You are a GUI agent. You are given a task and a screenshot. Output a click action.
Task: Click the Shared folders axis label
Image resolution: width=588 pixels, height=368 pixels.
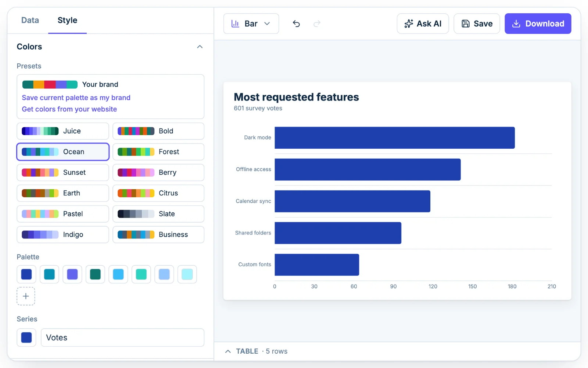pyautogui.click(x=253, y=233)
